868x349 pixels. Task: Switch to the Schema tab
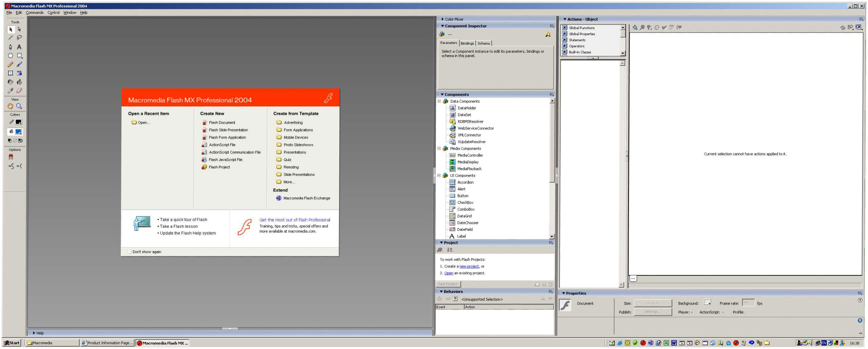484,43
